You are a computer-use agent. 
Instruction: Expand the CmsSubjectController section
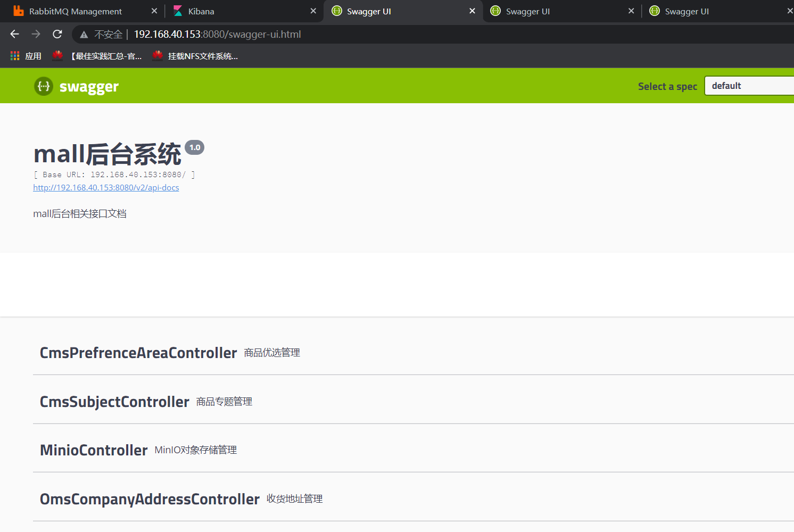tap(114, 401)
